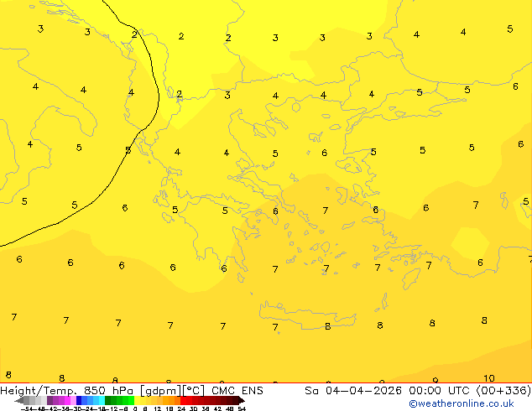
Task: Click the "(00+336)" forecast offset text
Action: pos(503,391)
